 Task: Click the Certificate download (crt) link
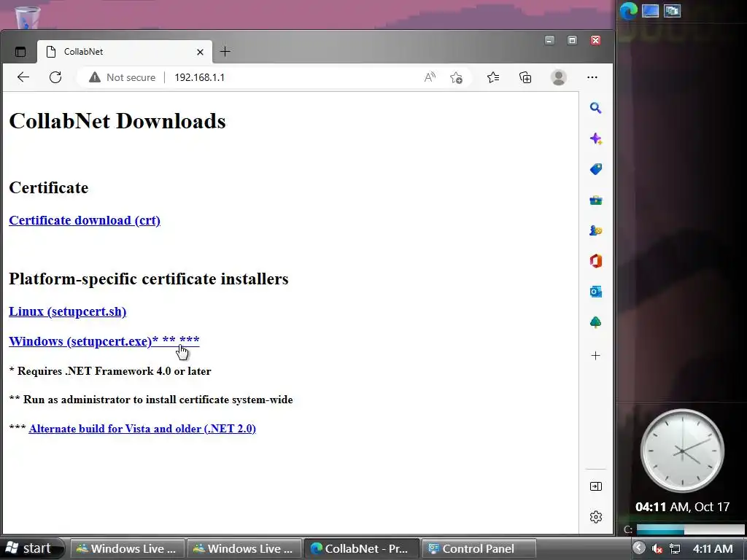pos(85,220)
